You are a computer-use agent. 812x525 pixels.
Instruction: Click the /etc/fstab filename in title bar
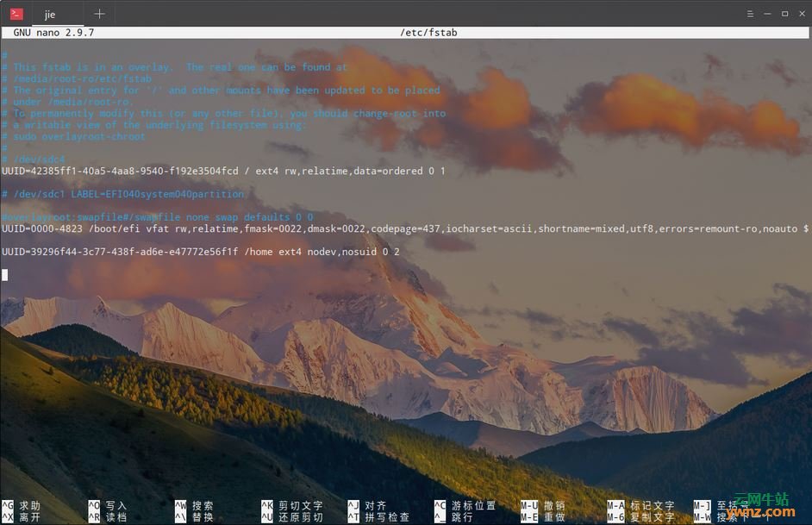pos(428,33)
